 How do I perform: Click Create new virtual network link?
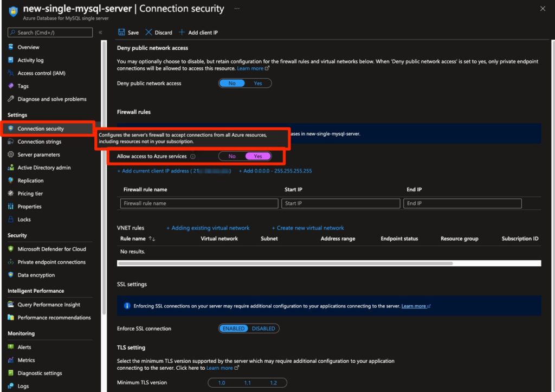coord(308,228)
